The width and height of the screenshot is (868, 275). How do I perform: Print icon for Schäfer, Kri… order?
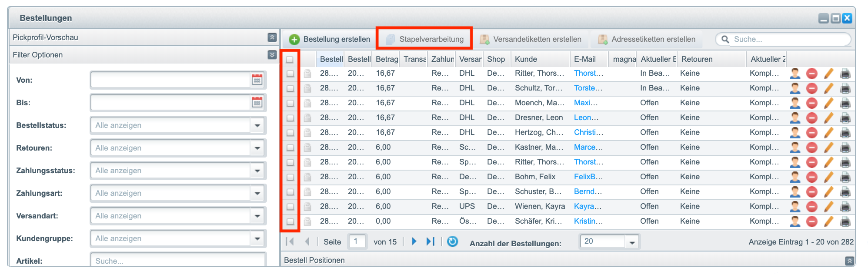(845, 221)
